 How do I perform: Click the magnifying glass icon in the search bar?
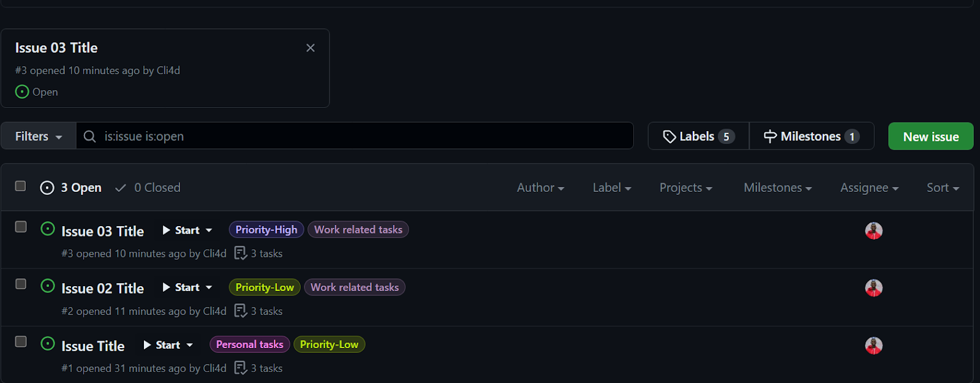[89, 136]
